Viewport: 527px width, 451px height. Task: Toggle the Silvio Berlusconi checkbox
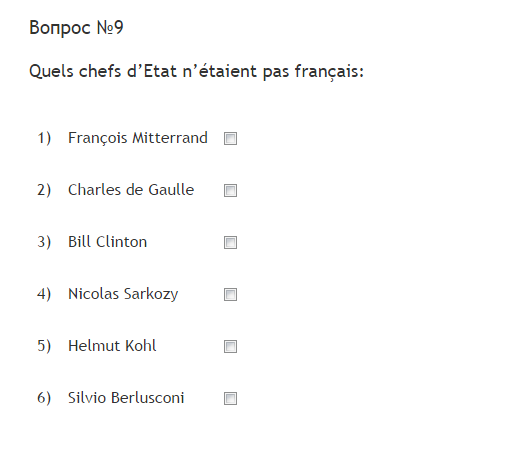(230, 399)
